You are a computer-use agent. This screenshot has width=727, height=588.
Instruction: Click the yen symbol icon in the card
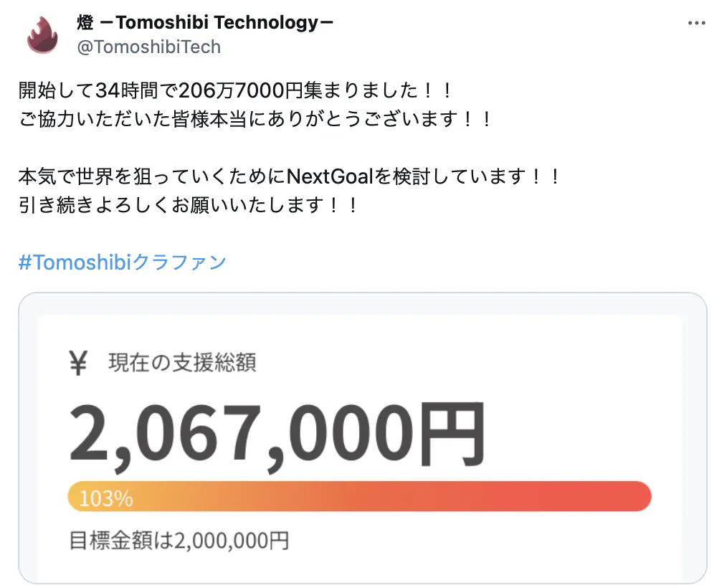[x=78, y=364]
